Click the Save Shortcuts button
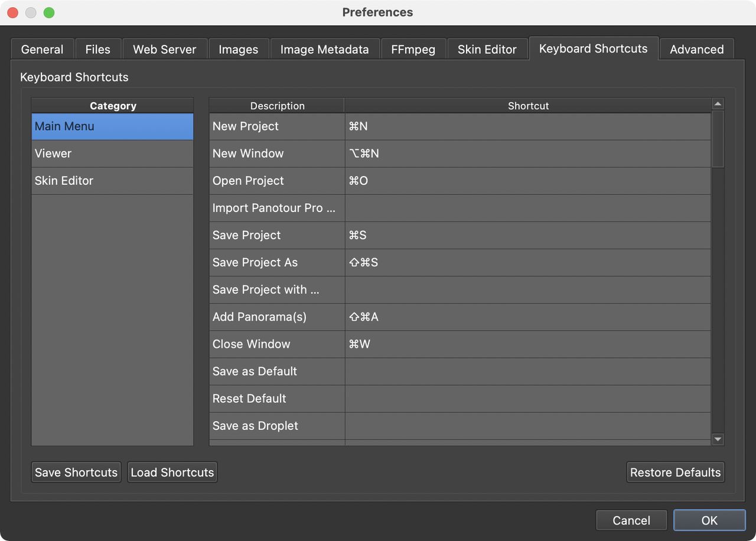756x541 pixels. tap(76, 472)
